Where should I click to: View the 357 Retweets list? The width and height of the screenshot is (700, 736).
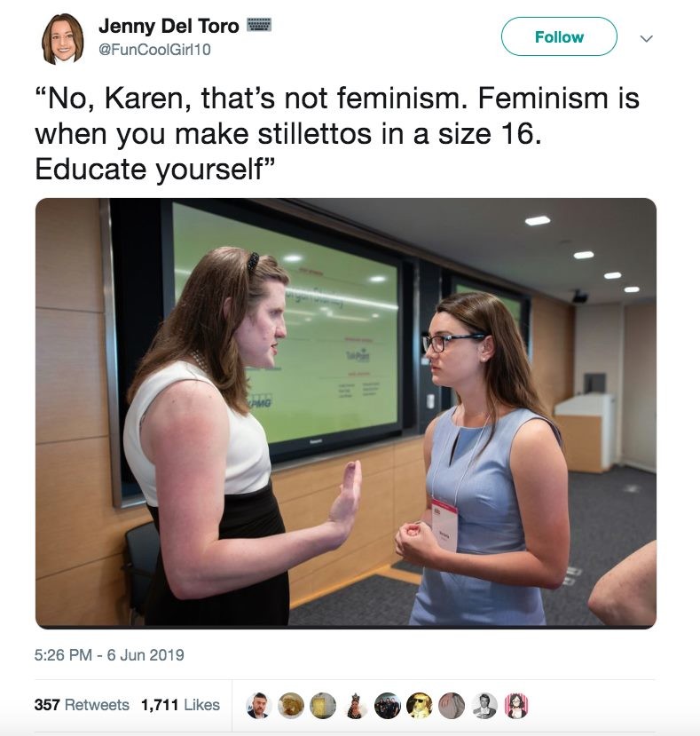[82, 705]
